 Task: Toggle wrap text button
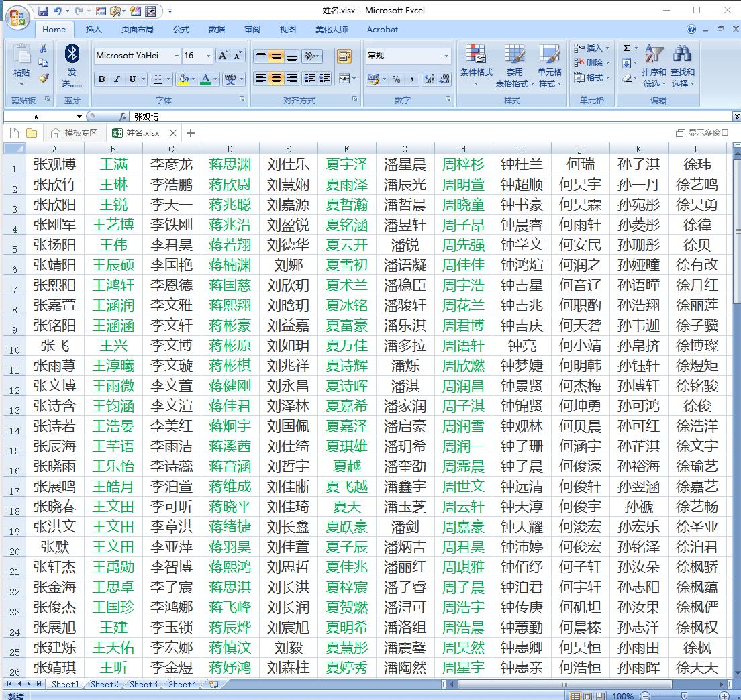(x=344, y=56)
